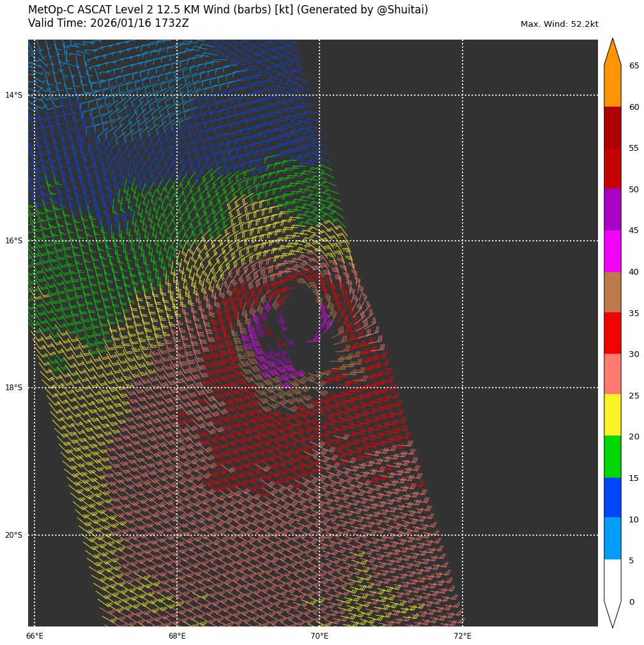Select the purple 45-50 kt color swatch
This screenshot has height=645, width=644.
pos(612,209)
